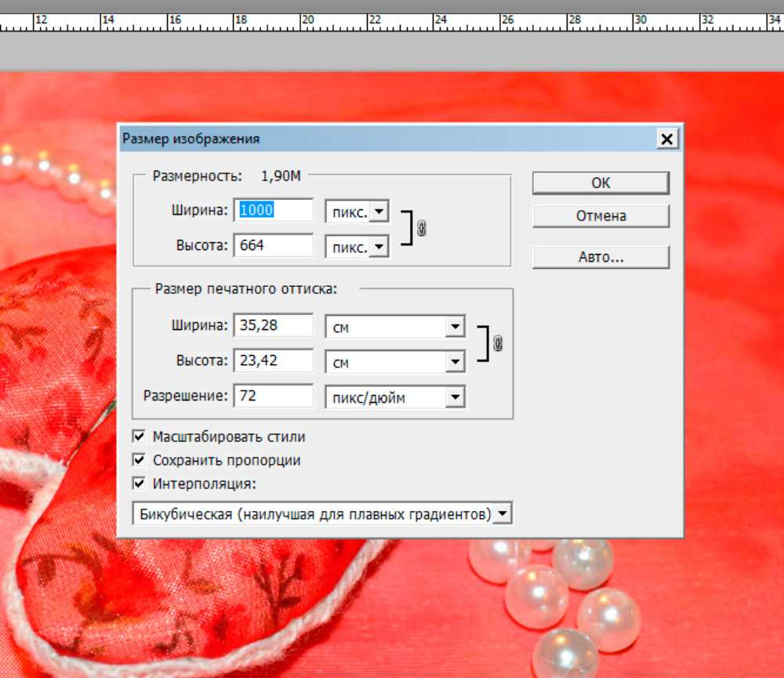The width and height of the screenshot is (784, 678).
Task: Click the print Ширина field 35,28
Action: click(274, 325)
